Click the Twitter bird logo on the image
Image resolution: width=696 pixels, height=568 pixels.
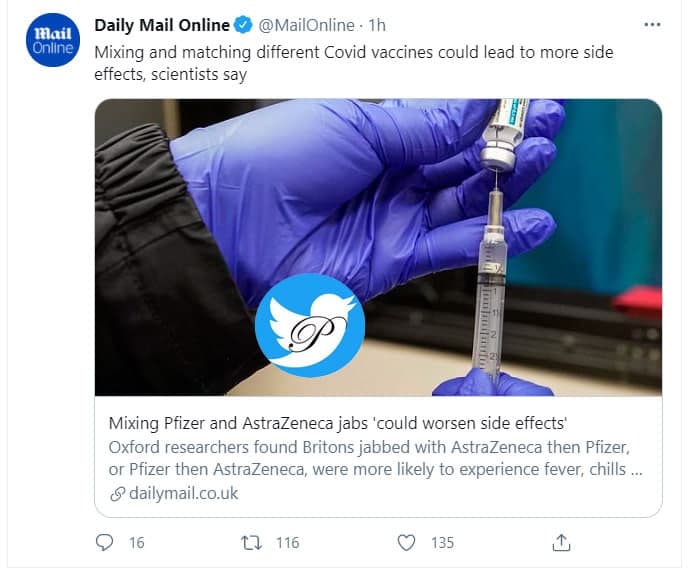click(x=310, y=325)
